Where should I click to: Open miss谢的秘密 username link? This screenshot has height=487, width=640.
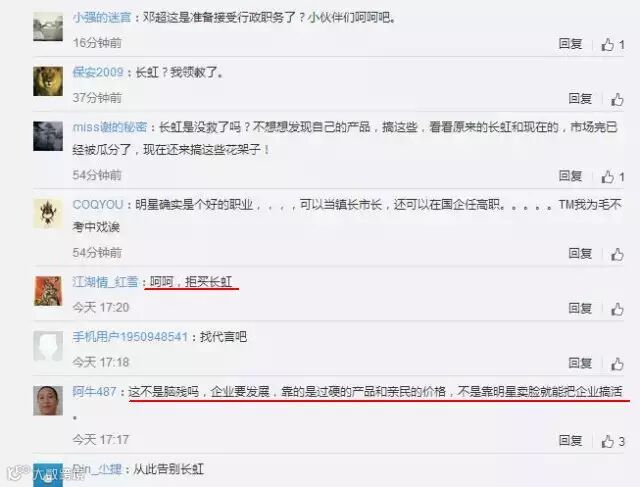click(110, 127)
